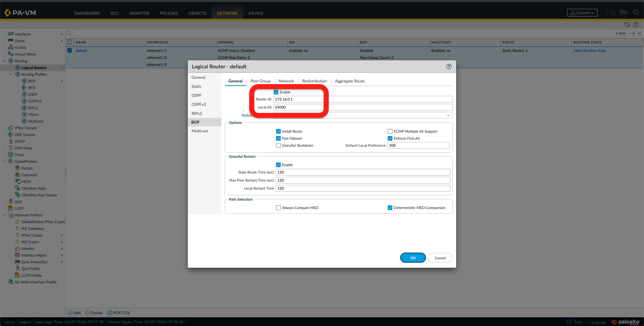
Task: Click the refresh icon above the table
Action: (627, 24)
